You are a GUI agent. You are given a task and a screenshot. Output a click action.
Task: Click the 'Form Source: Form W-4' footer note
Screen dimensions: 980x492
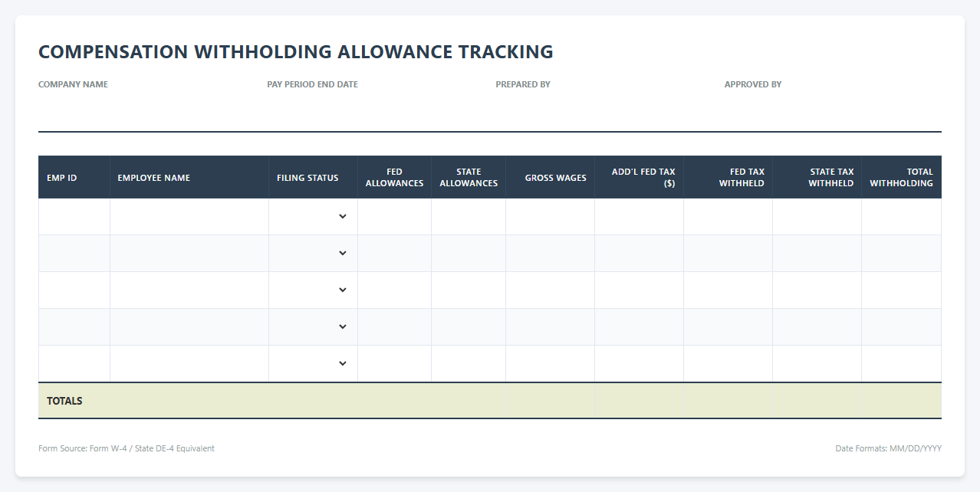(x=127, y=448)
